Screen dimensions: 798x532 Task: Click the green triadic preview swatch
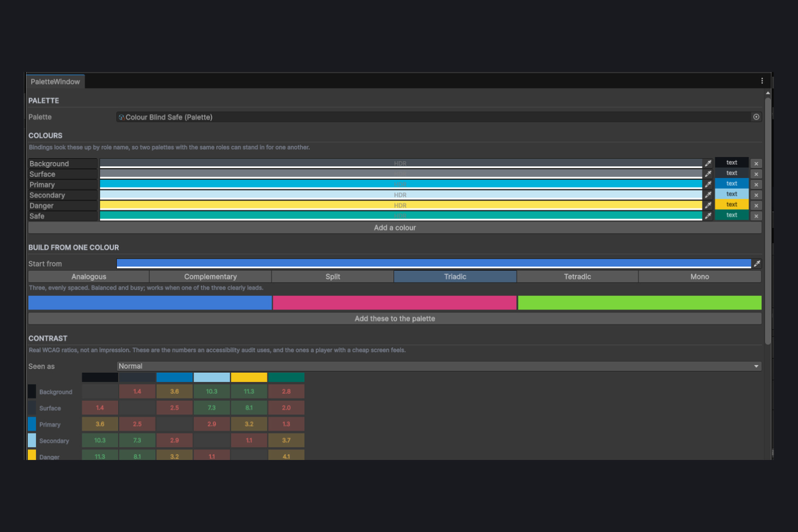click(x=640, y=303)
